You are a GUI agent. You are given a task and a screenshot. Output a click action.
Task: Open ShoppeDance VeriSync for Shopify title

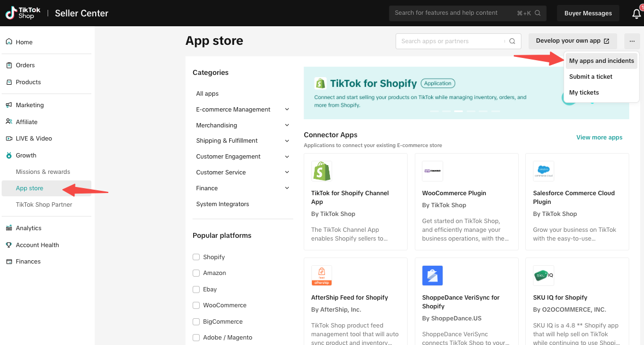461,302
